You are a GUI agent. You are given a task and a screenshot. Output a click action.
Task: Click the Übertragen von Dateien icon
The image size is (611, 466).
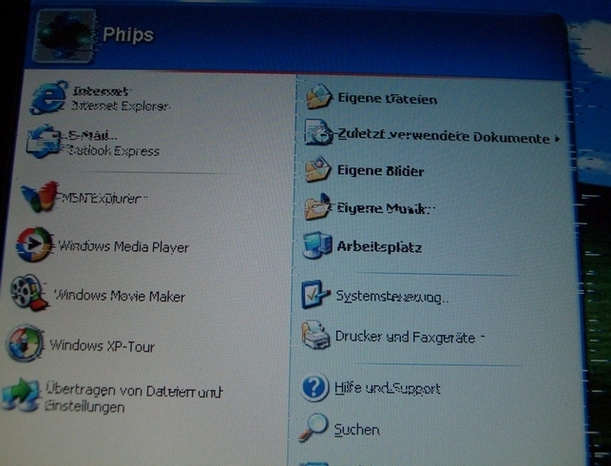[x=21, y=395]
